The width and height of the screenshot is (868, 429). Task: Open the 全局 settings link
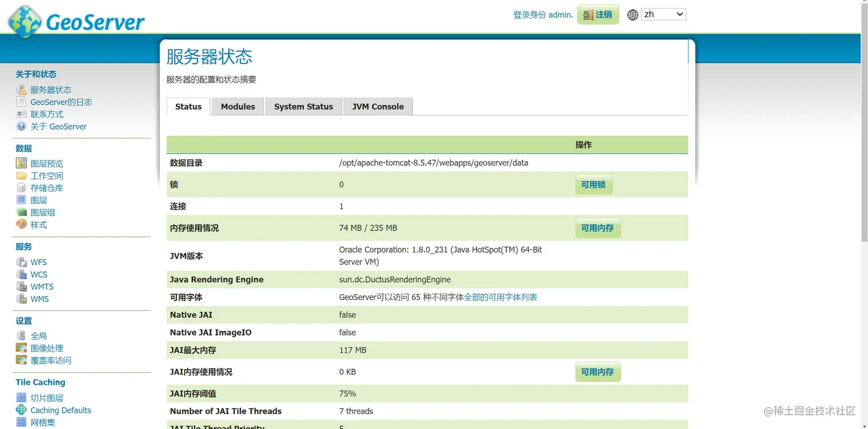tap(39, 336)
